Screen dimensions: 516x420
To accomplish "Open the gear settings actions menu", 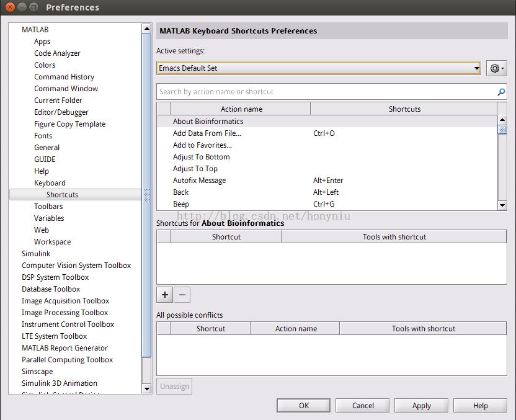I will tap(497, 68).
